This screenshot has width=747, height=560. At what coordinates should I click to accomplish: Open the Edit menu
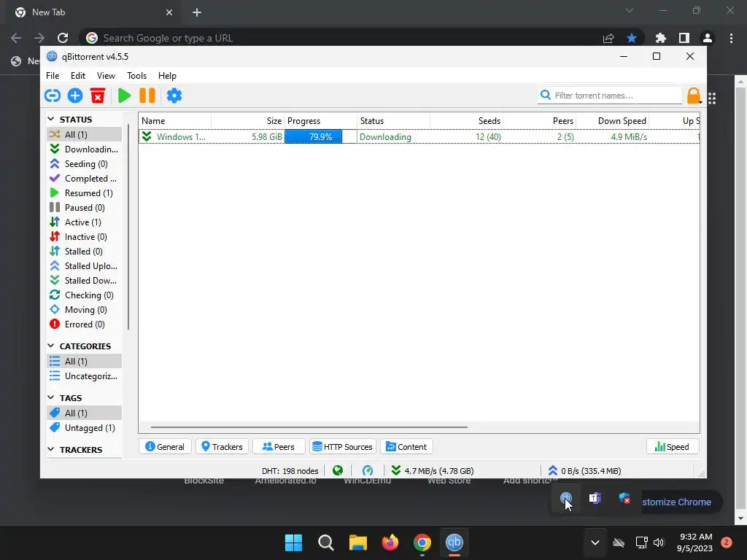pos(77,76)
